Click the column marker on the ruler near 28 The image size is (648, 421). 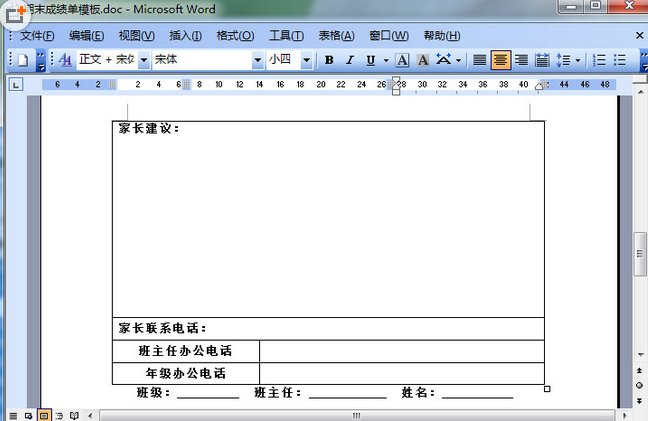(391, 85)
